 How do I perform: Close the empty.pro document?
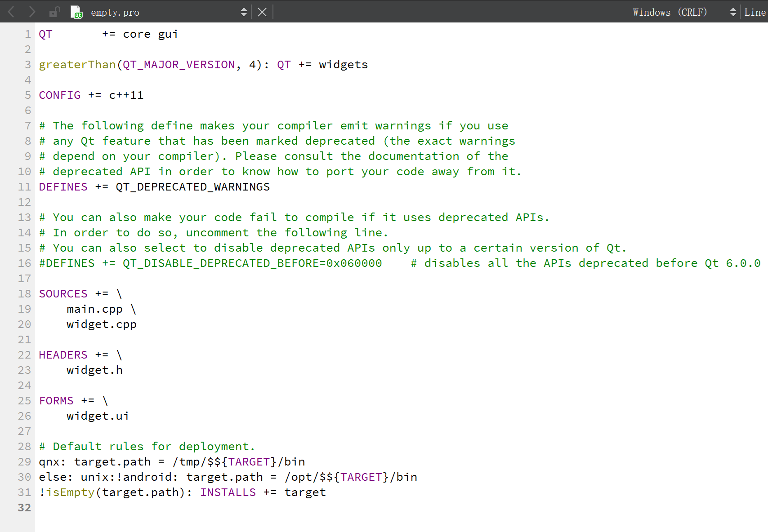(x=262, y=12)
